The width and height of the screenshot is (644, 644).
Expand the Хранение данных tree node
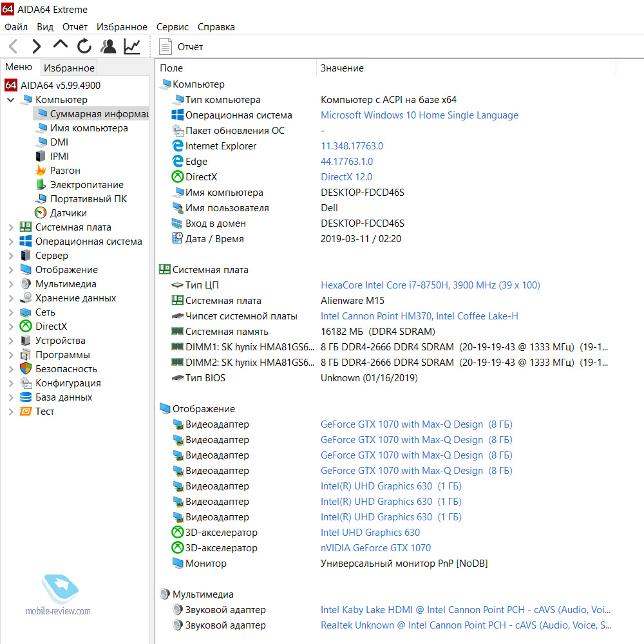click(x=11, y=298)
